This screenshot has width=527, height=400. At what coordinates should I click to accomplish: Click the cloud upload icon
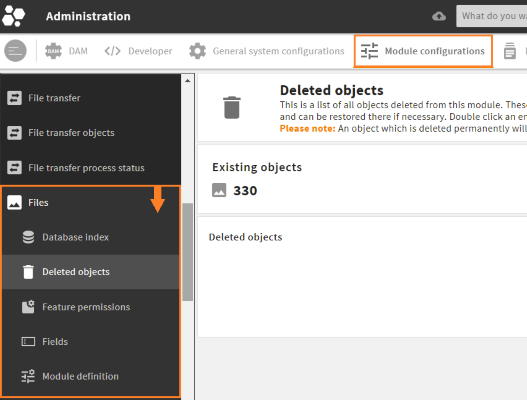pos(439,16)
